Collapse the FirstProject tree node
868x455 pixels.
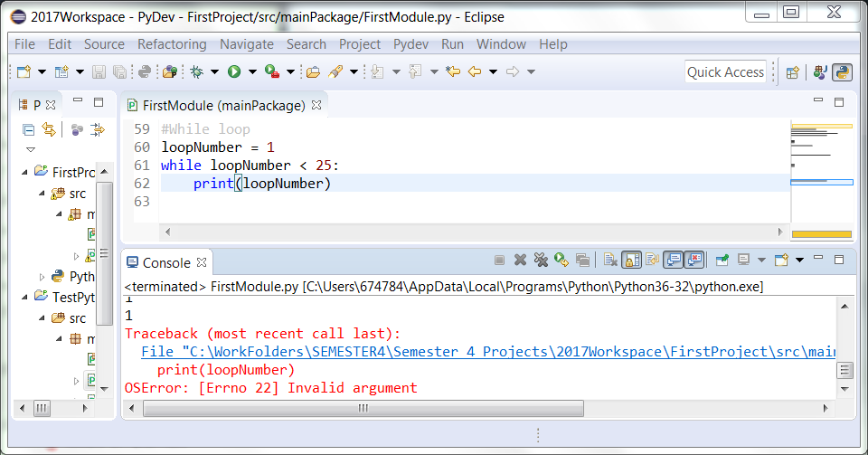tap(24, 172)
